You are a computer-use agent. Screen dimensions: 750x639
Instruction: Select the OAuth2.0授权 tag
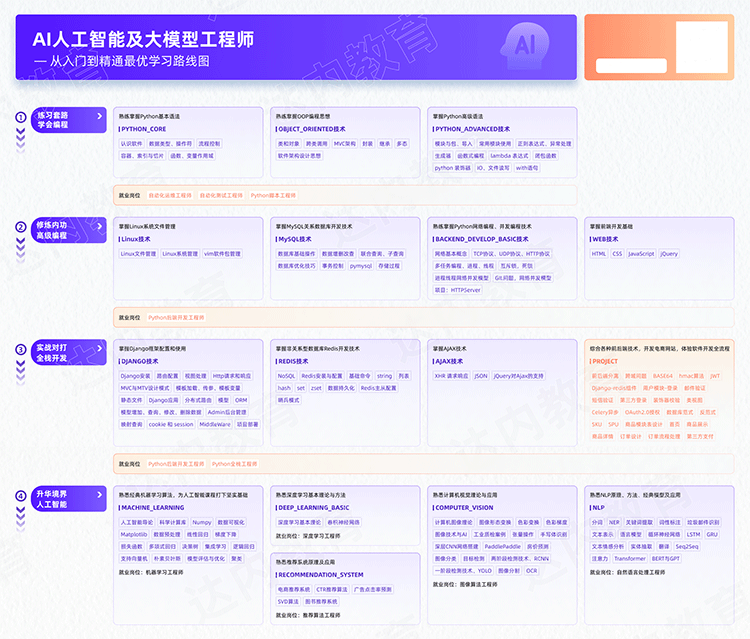point(642,412)
